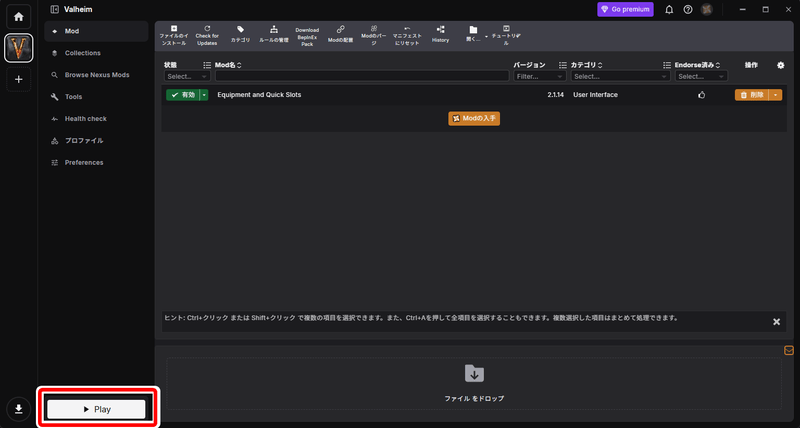Viewport: 800px width, 428px height.
Task: Open downloads icon at bottom left
Action: [x=18, y=409]
